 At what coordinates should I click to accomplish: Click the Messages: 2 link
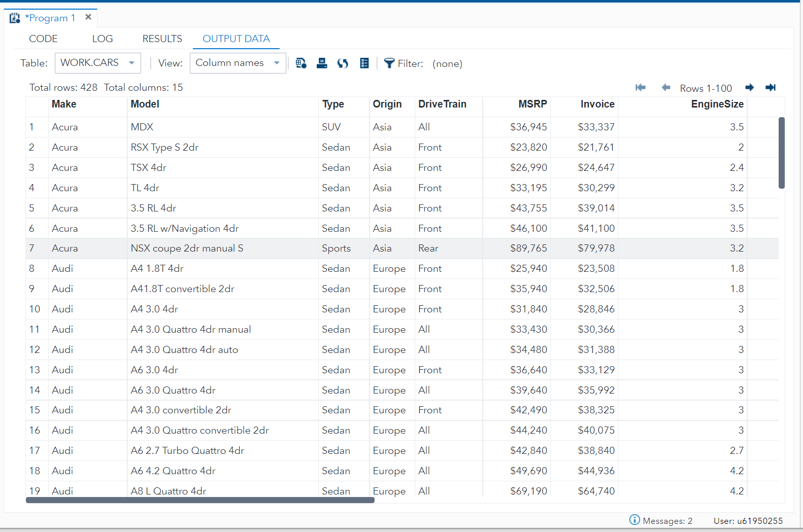pyautogui.click(x=667, y=521)
